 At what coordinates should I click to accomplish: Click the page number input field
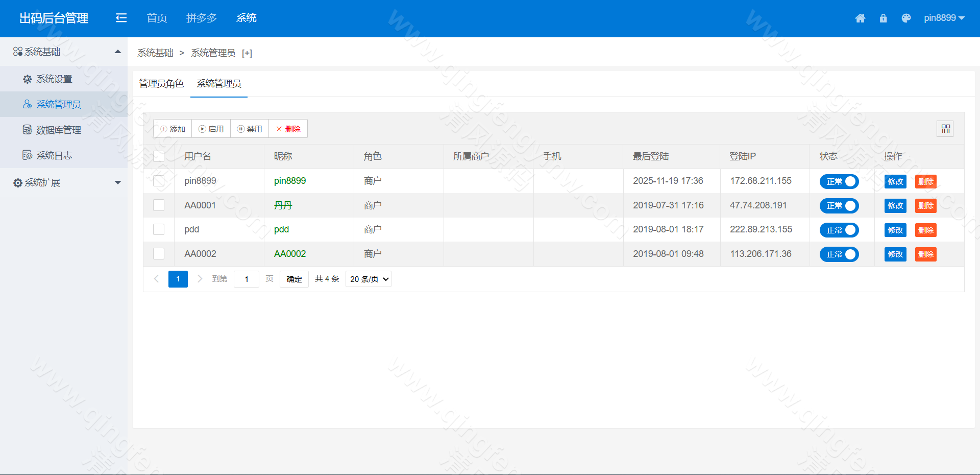tap(247, 279)
